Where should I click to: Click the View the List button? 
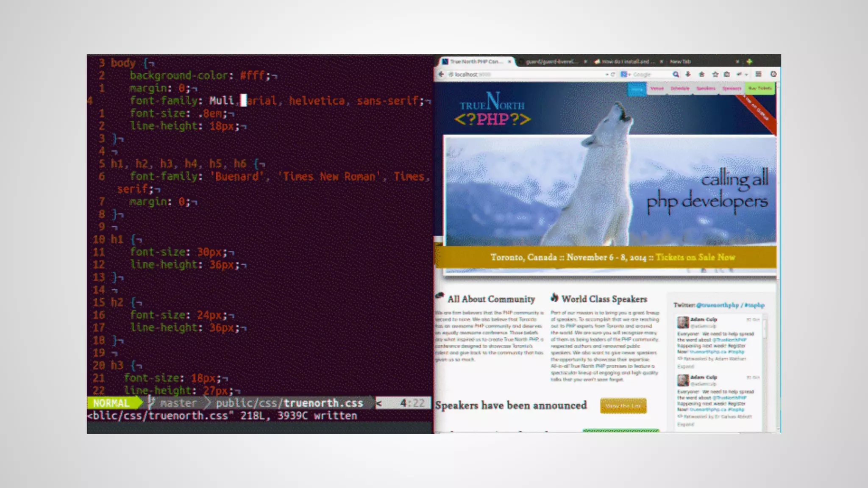623,406
